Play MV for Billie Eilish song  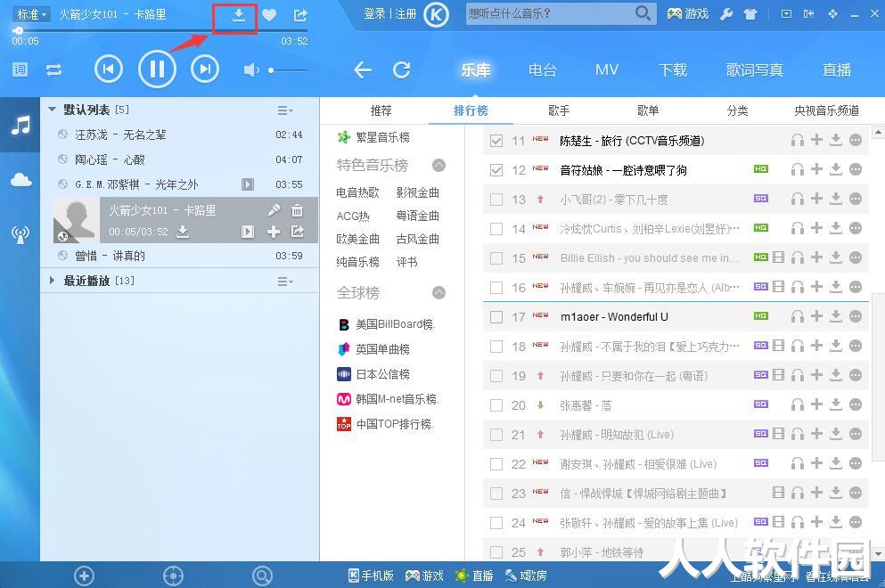778,257
